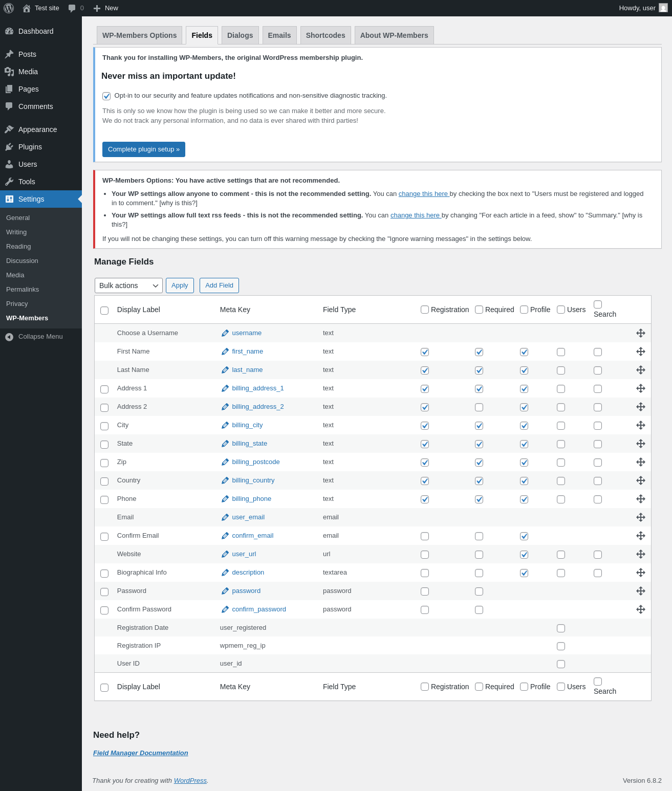Open the General settings submenu

pos(18,218)
